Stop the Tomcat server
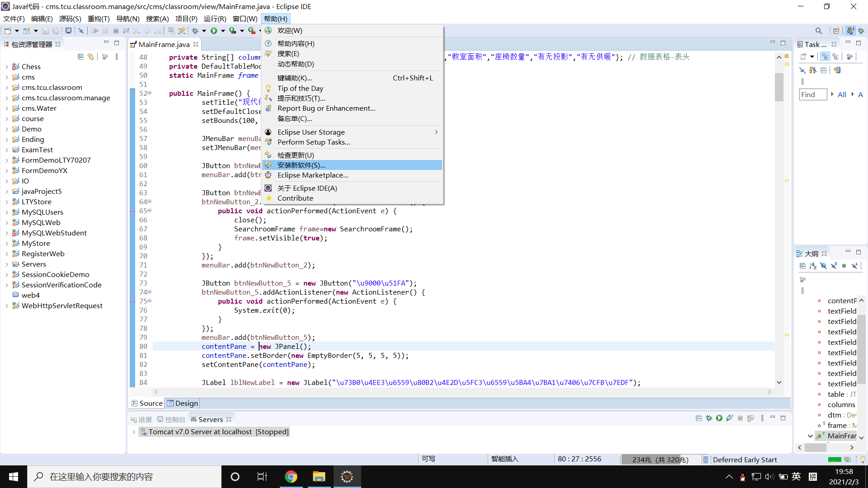Screen dimensions: 868x488 tap(741, 418)
